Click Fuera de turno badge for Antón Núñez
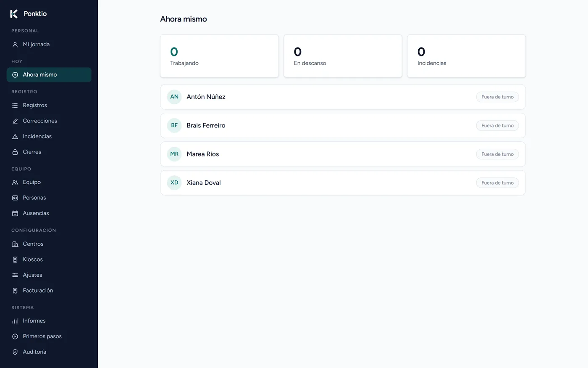This screenshot has height=368, width=588. click(497, 97)
